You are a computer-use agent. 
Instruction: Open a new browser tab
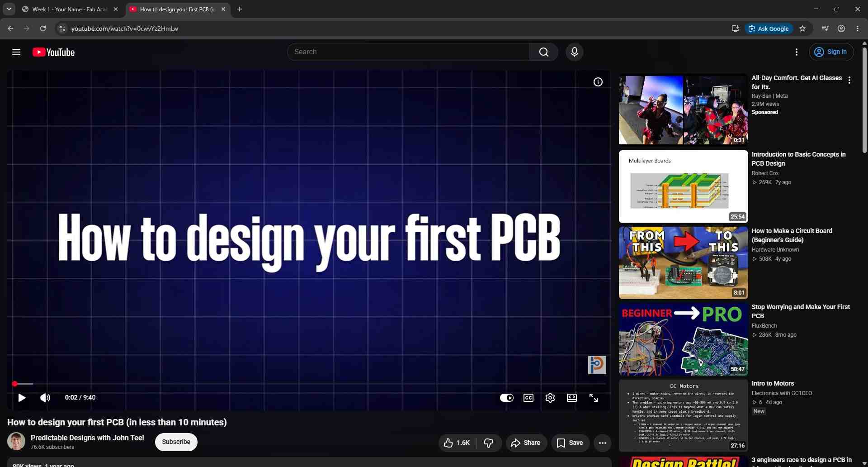(x=240, y=9)
